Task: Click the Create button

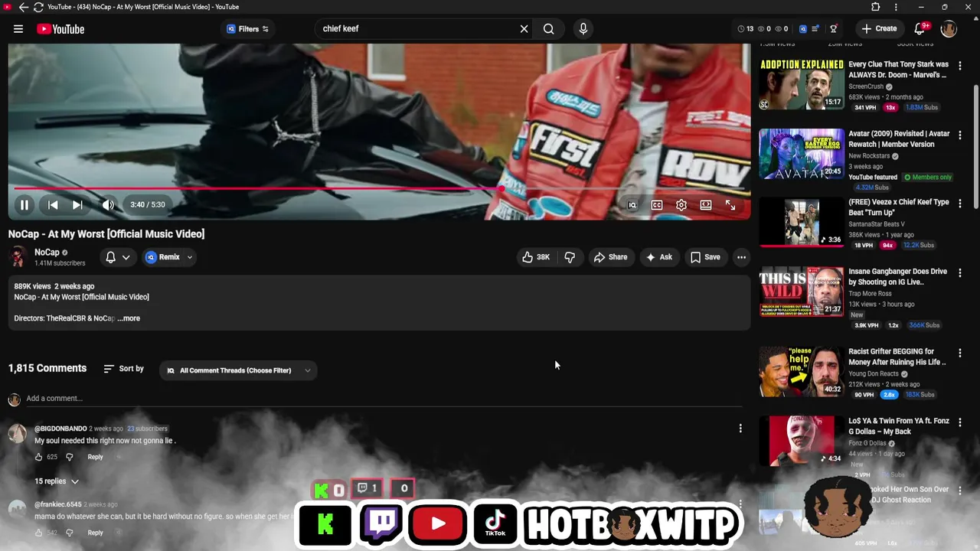Action: pos(879,29)
